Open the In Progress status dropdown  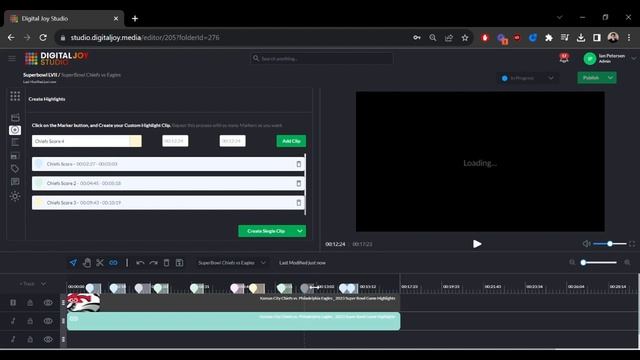528,78
